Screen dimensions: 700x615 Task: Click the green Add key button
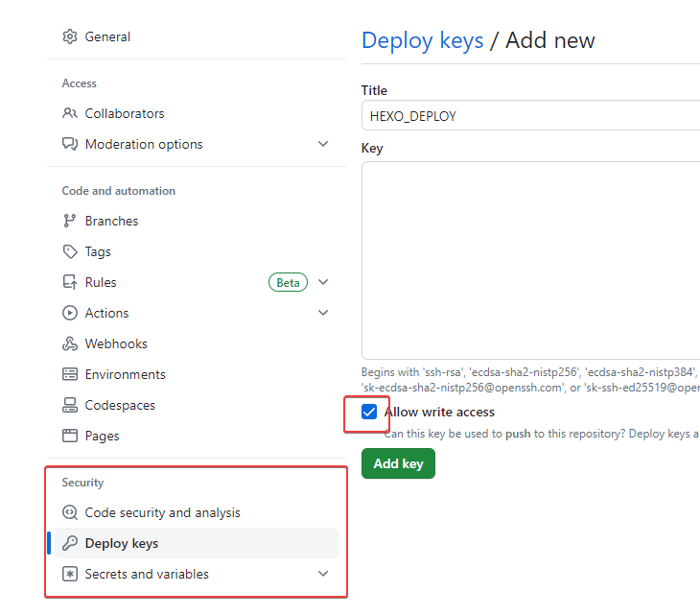(398, 463)
